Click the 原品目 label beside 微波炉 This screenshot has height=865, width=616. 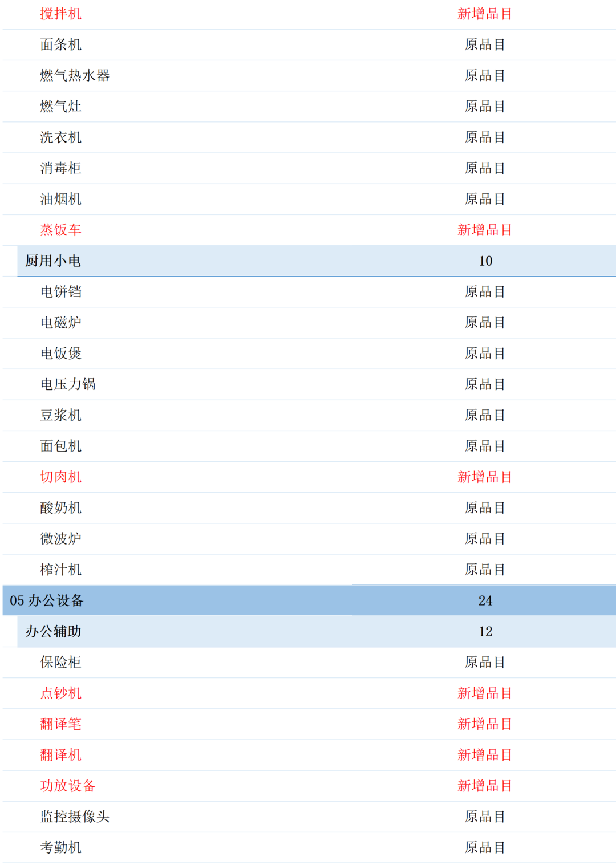coord(484,538)
